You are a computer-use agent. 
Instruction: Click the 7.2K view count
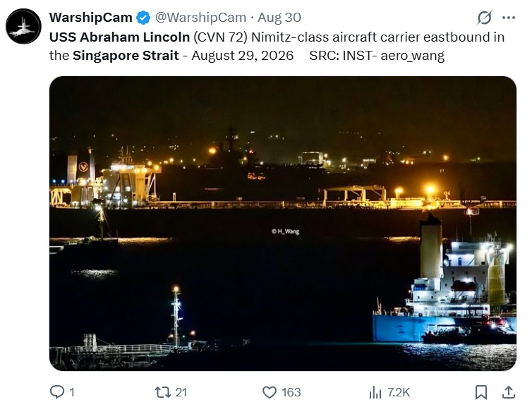pos(399,392)
